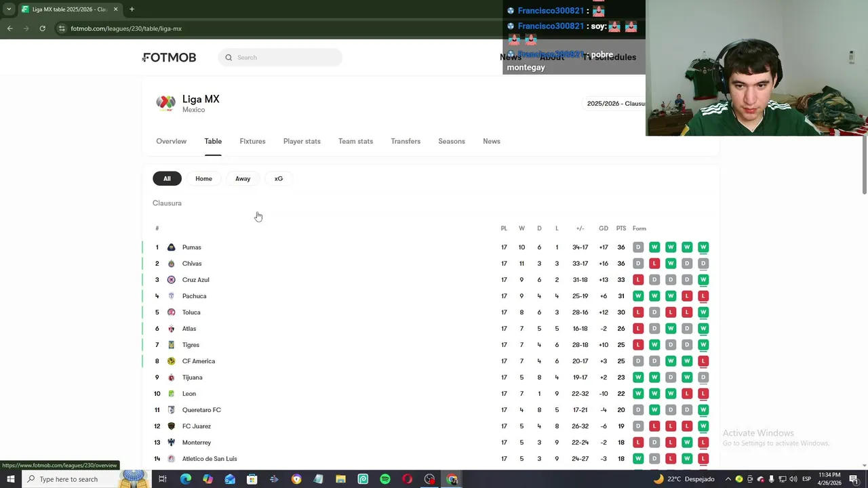Image resolution: width=868 pixels, height=488 pixels.
Task: Click the Leon team crest
Action: click(x=171, y=394)
